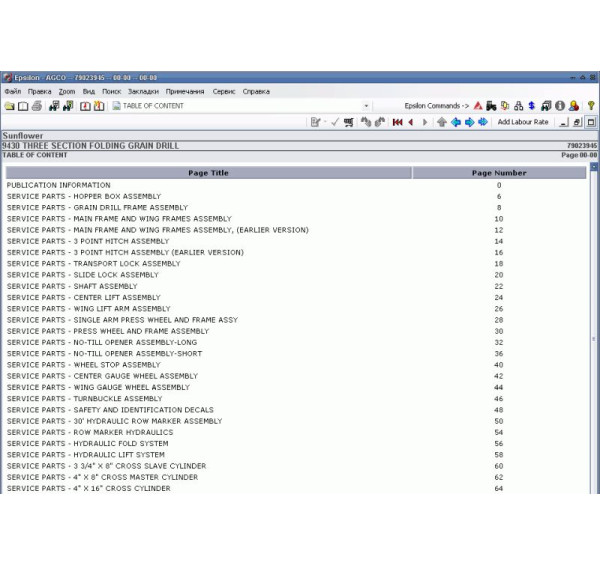600x565 pixels.
Task: Click the printer icon in toolbar
Action: pos(37,106)
